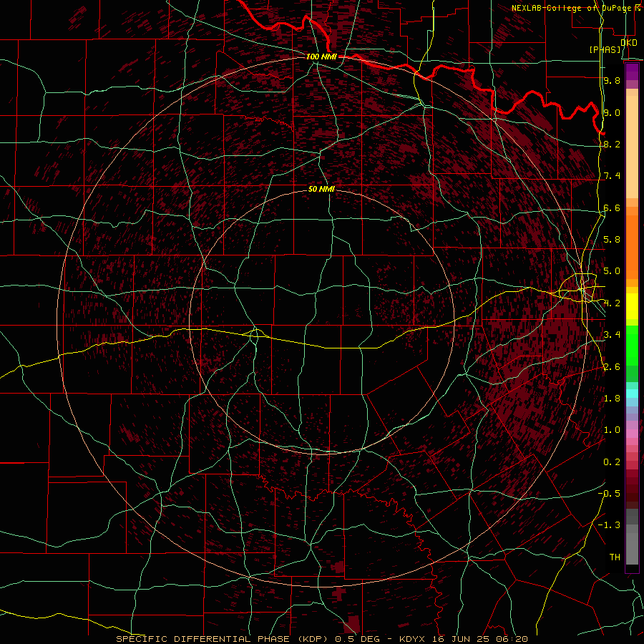Click the [PHAS] unit label

605,50
